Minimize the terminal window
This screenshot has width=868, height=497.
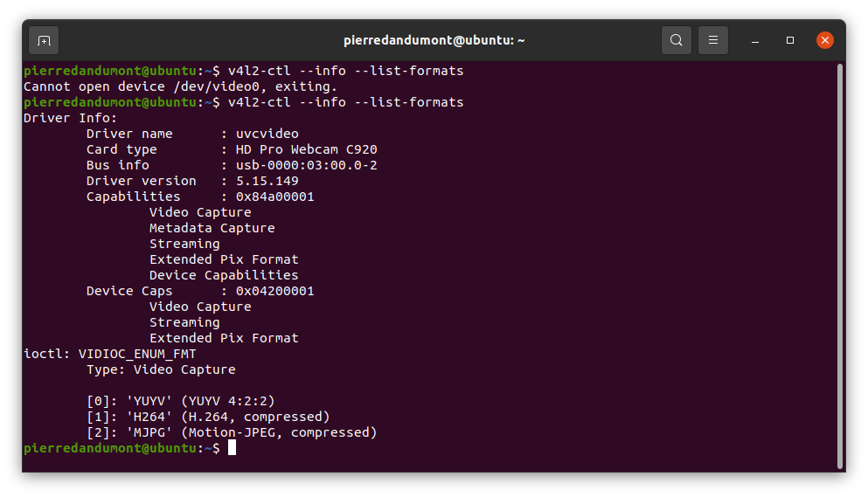[755, 40]
